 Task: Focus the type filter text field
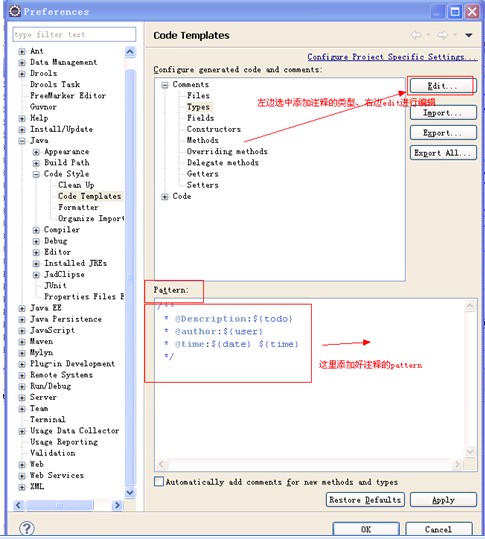[74, 34]
